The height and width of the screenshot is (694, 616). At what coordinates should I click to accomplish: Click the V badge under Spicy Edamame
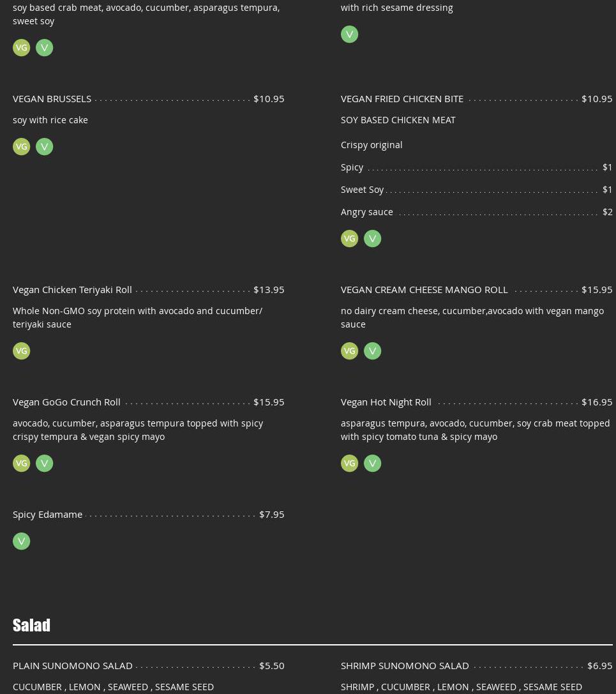pyautogui.click(x=21, y=541)
